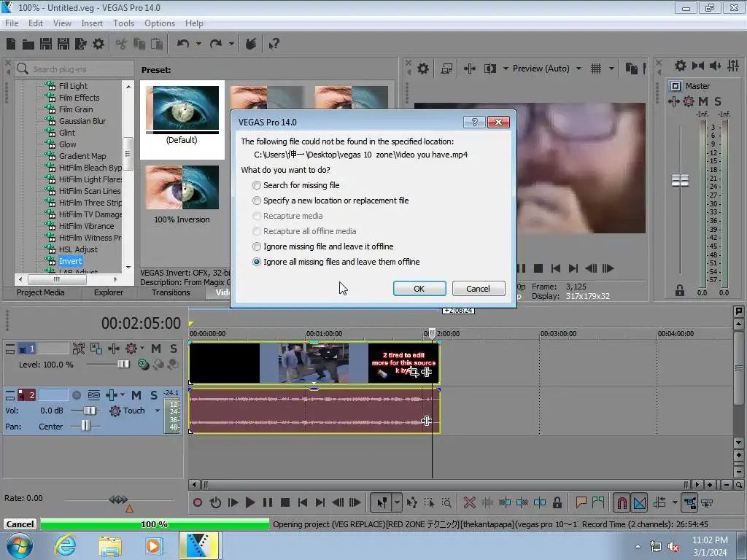Toggle preview on external monitor icon
The height and width of the screenshot is (560, 747).
[446, 69]
